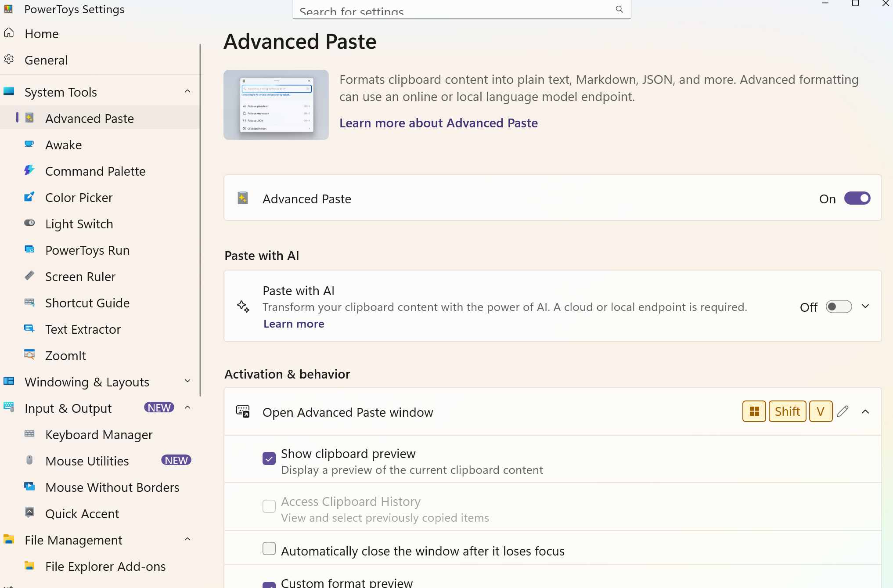Expand the Paste with AI settings chevron
This screenshot has height=588, width=893.
865,307
